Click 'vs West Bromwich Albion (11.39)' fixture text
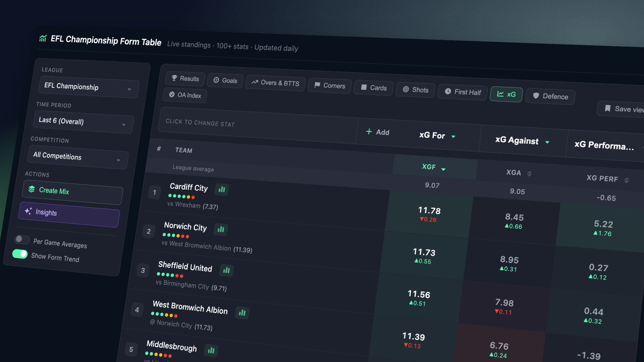Screen dimensions: 644x362 point(207,246)
